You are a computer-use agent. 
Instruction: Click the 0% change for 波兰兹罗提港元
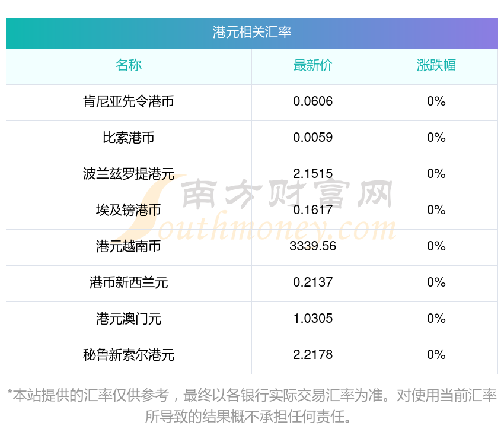[x=436, y=174]
